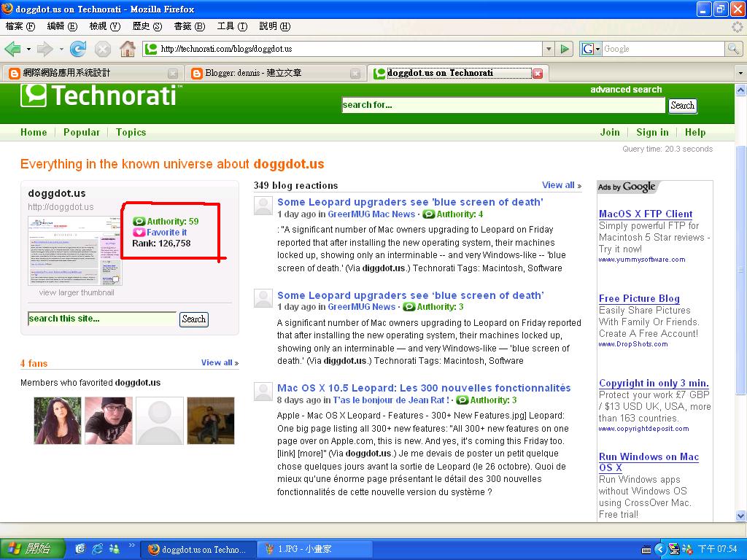Click the Google search engine icon
The height and width of the screenshot is (560, 747).
click(x=587, y=49)
